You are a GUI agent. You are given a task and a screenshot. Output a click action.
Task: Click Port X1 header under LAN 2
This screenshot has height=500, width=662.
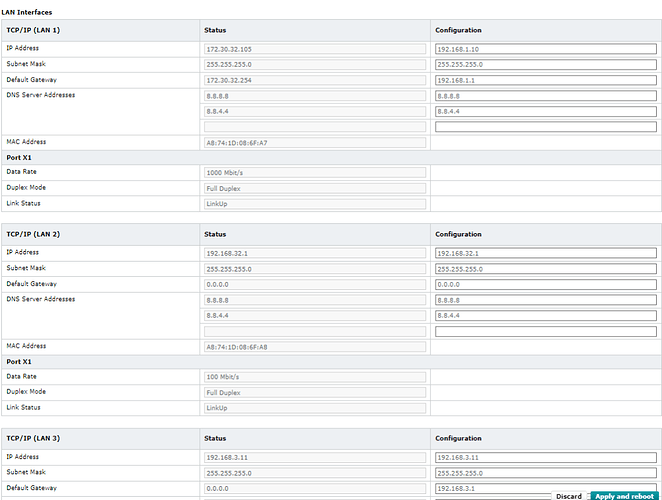(x=19, y=362)
